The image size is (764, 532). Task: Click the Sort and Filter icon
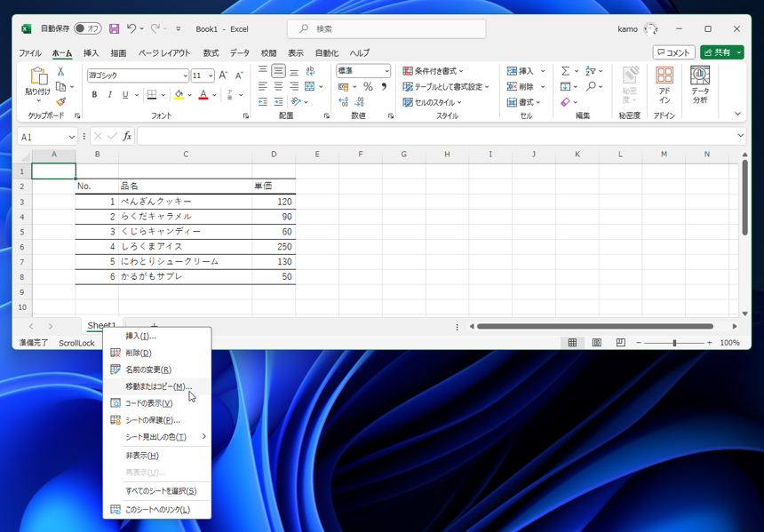[590, 71]
